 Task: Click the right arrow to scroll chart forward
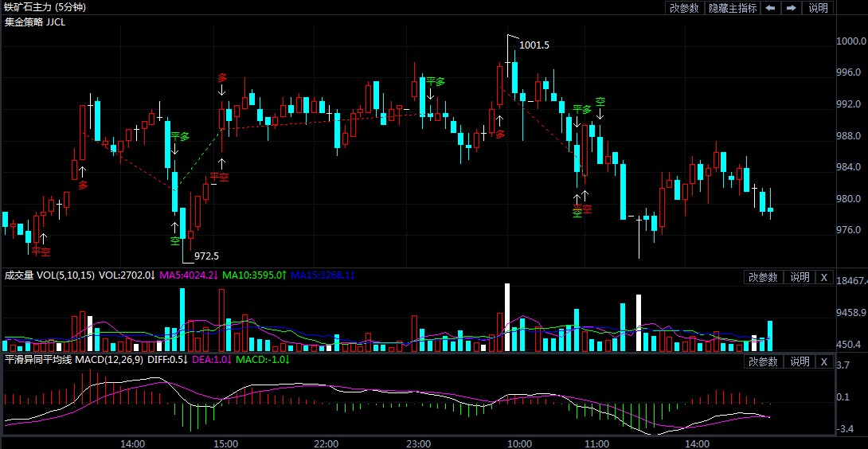click(791, 8)
